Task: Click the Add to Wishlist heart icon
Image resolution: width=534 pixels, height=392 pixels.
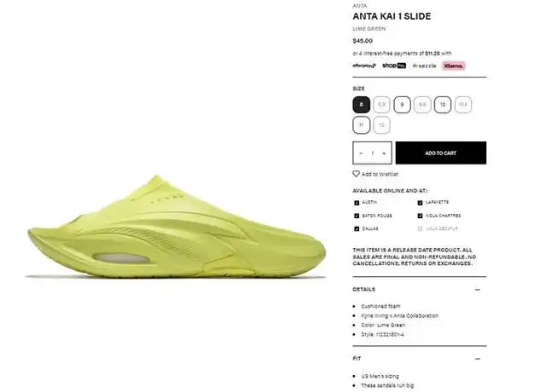Action: pyautogui.click(x=356, y=174)
